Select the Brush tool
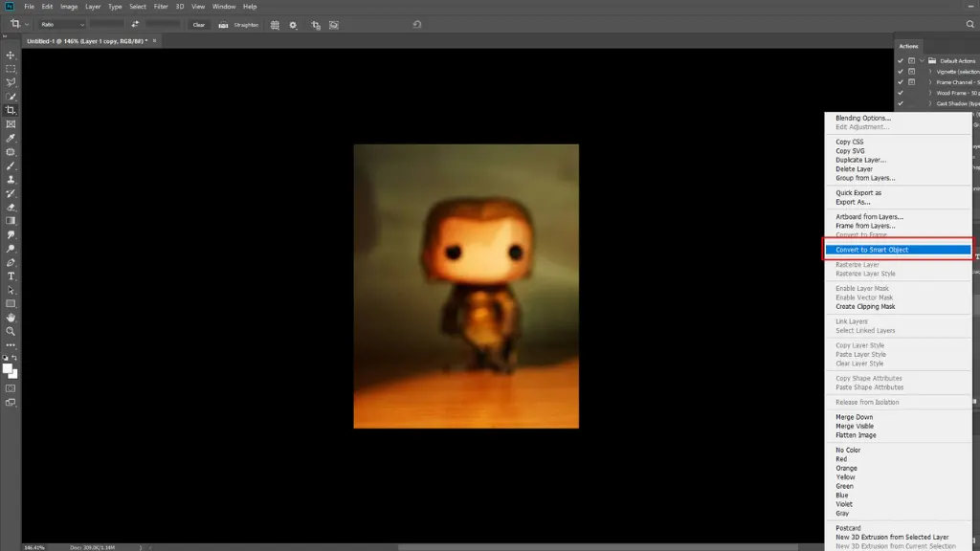The height and width of the screenshot is (551, 980). [x=11, y=165]
